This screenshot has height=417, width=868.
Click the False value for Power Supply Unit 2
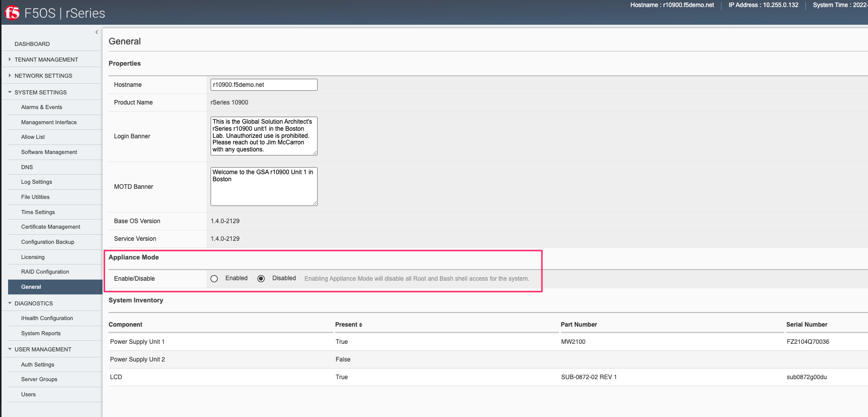tap(343, 359)
